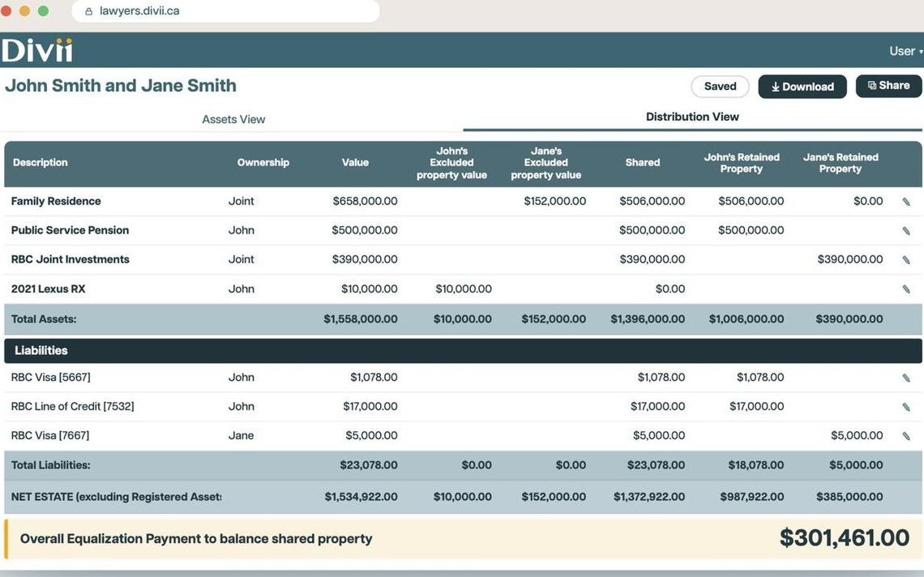Switch to the Assets View tab

[233, 119]
